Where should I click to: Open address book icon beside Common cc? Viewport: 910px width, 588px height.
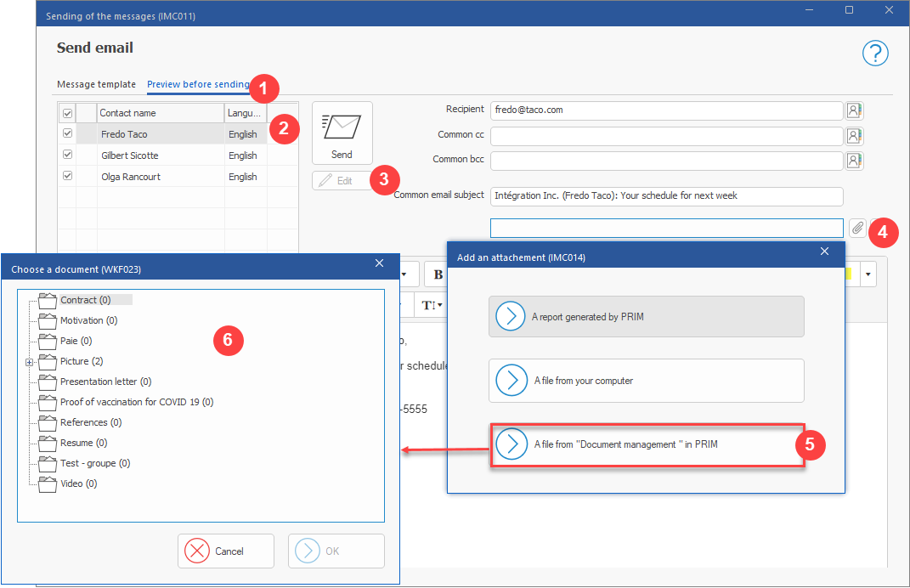[854, 135]
